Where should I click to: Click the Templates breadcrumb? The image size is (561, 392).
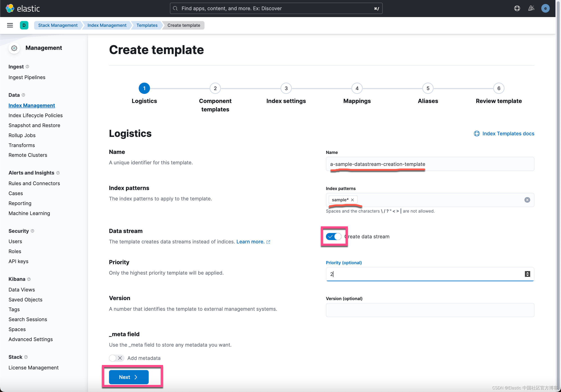[x=147, y=25]
